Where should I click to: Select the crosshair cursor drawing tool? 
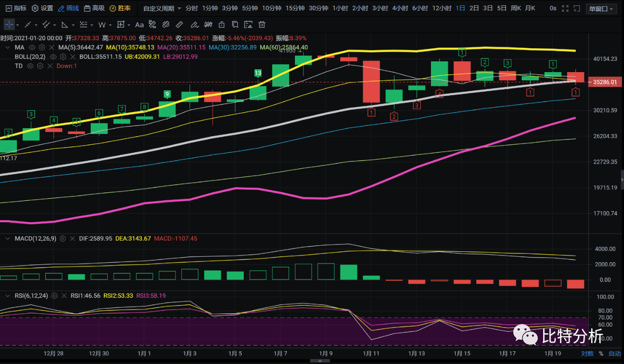(9, 25)
